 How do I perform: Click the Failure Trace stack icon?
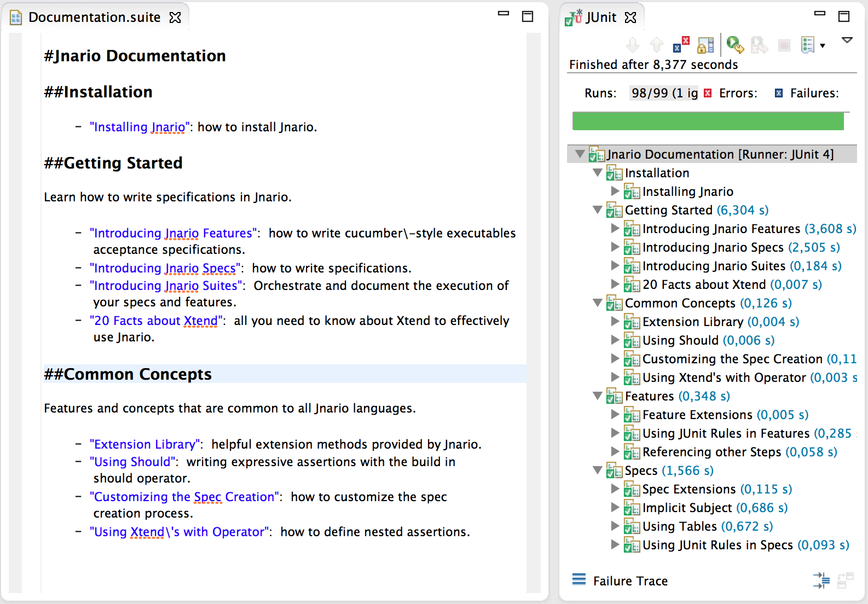pos(579,579)
